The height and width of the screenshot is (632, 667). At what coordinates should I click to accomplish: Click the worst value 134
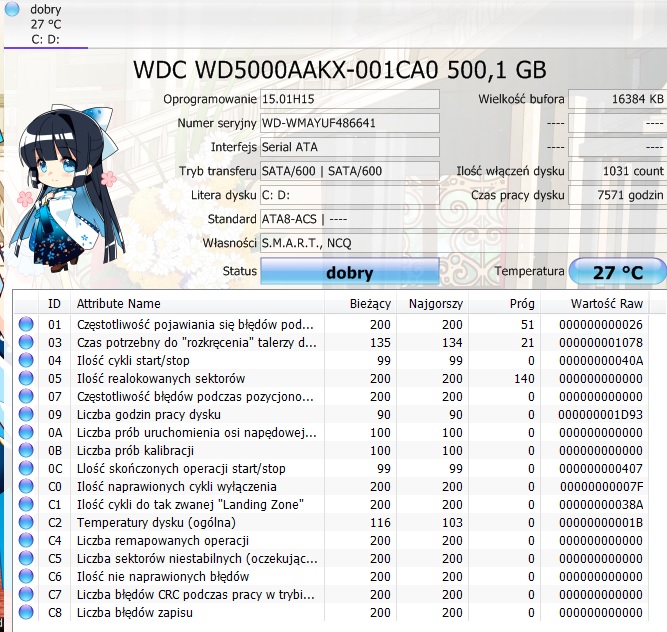coord(452,343)
